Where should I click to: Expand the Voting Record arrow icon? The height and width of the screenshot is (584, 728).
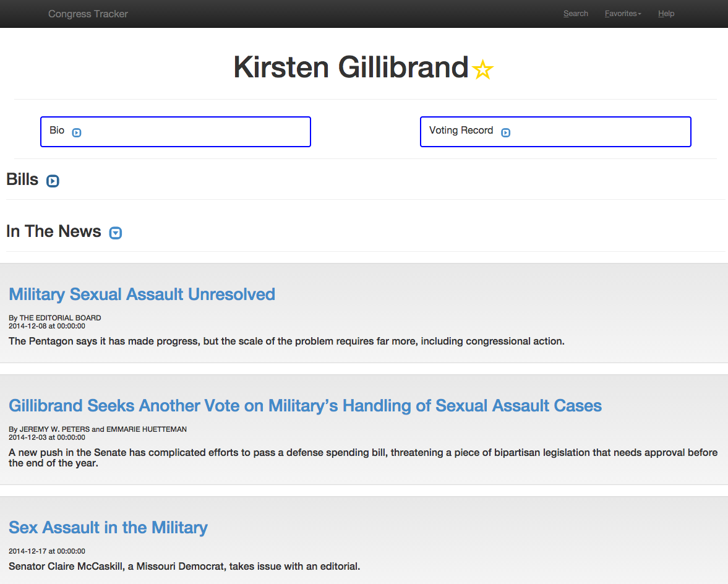pyautogui.click(x=505, y=133)
